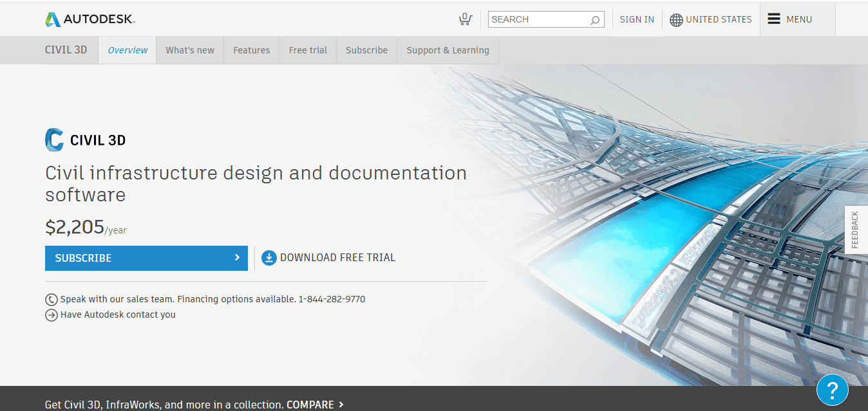Open the FEEDBACK side tab
This screenshot has height=411, width=868.
click(x=856, y=230)
